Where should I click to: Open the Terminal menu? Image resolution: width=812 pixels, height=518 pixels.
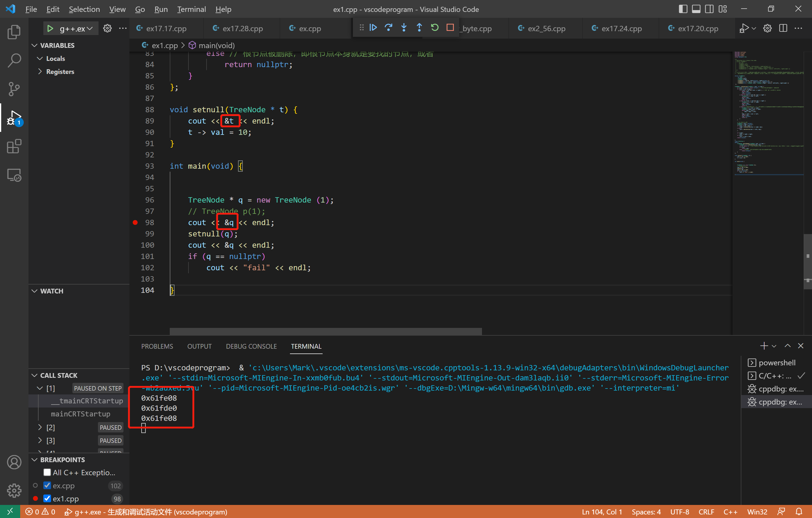tap(191, 9)
